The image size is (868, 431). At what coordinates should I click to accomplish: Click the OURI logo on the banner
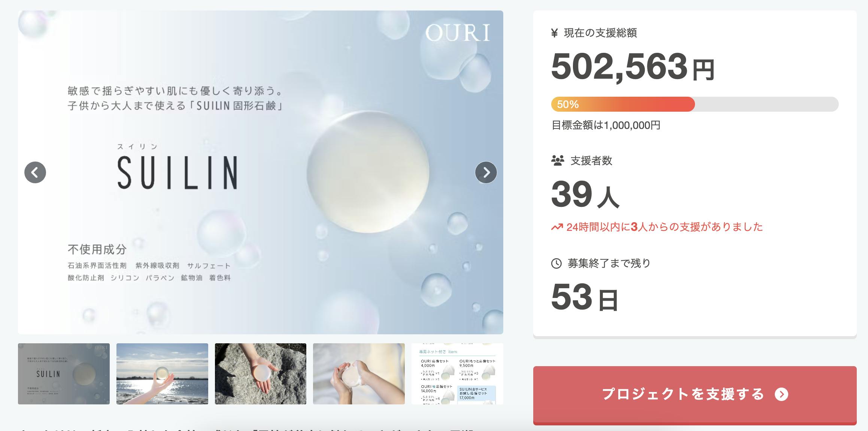point(458,33)
